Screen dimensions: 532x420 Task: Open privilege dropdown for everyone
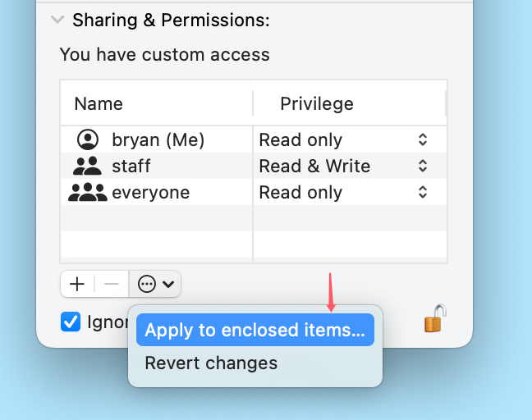coord(422,193)
